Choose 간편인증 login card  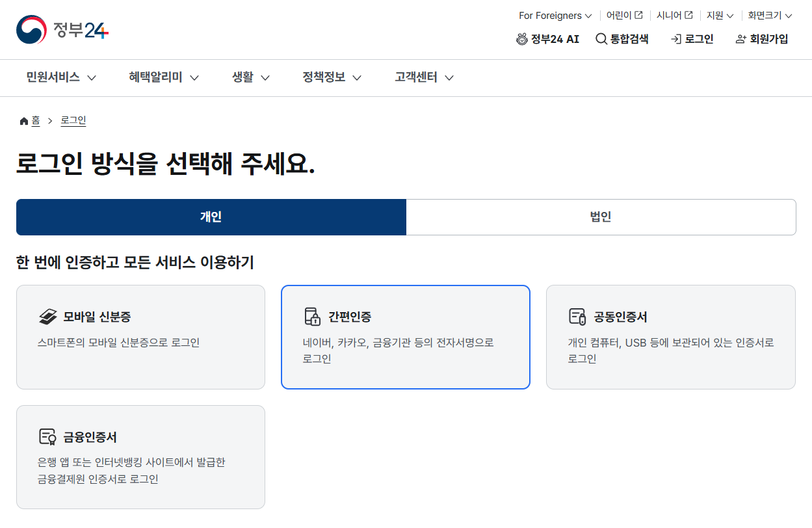tap(406, 337)
